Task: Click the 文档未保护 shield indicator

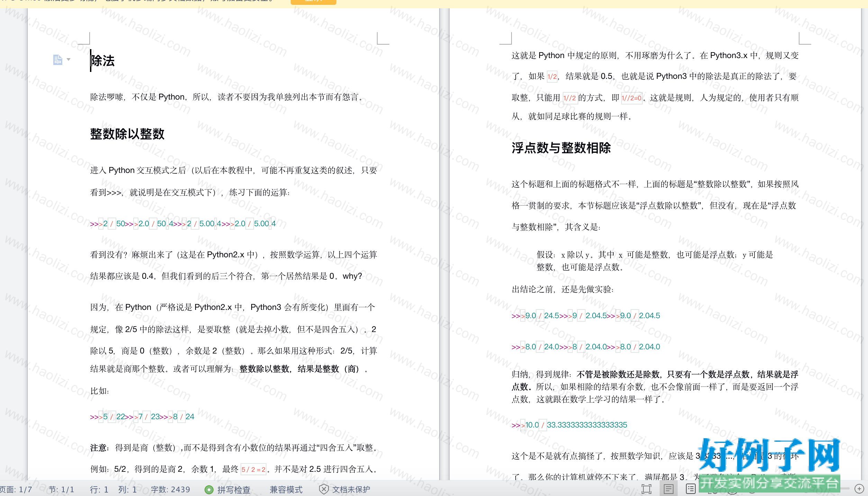Action: (x=344, y=490)
